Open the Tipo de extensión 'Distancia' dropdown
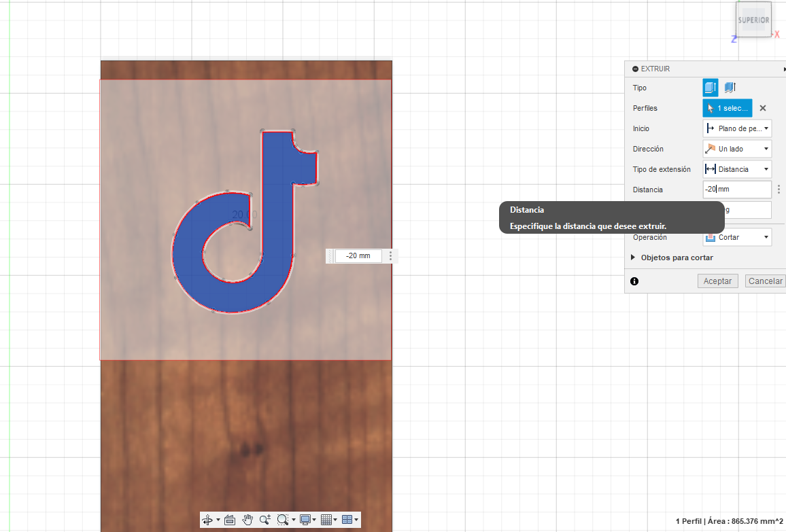Viewport: 786px width, 532px height. 737,169
